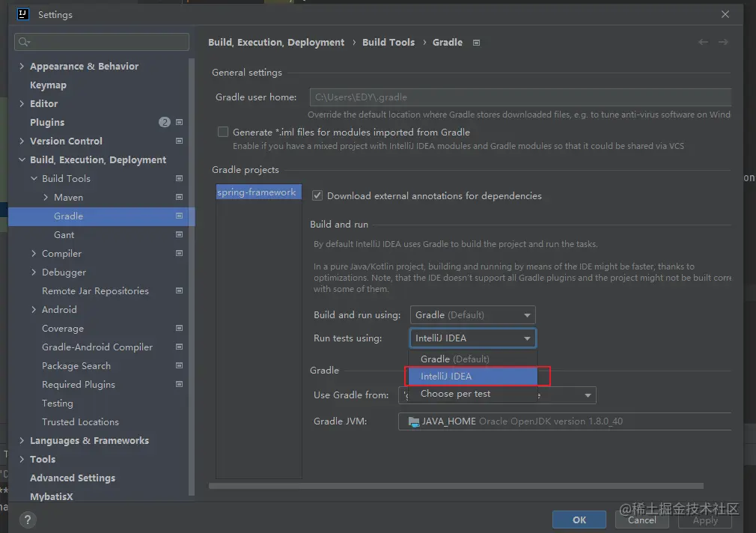Screen dimensions: 756x533
Task: Select Gradle (Default) in test runner list
Action: click(455, 359)
